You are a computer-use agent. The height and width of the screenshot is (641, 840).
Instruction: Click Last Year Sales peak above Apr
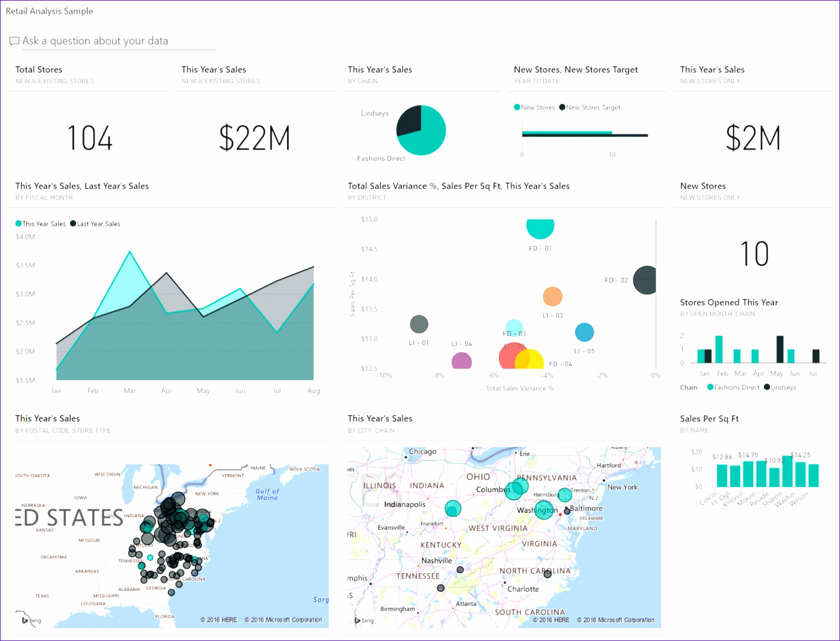pos(166,273)
